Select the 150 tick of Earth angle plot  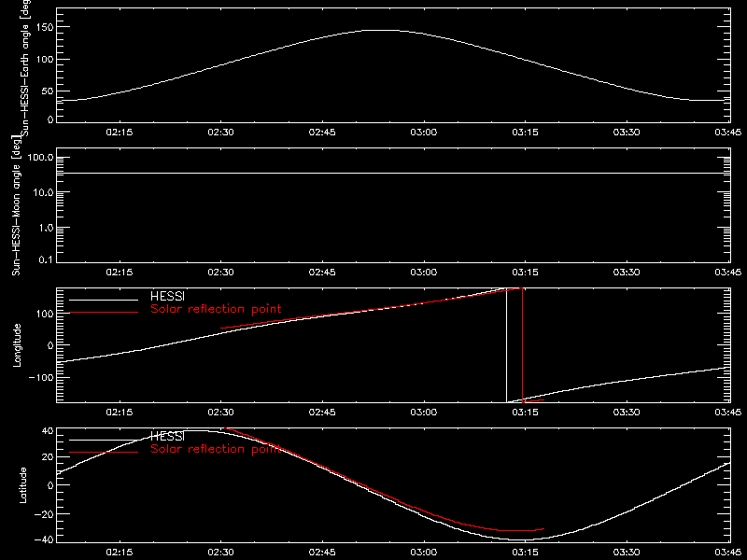click(x=44, y=27)
